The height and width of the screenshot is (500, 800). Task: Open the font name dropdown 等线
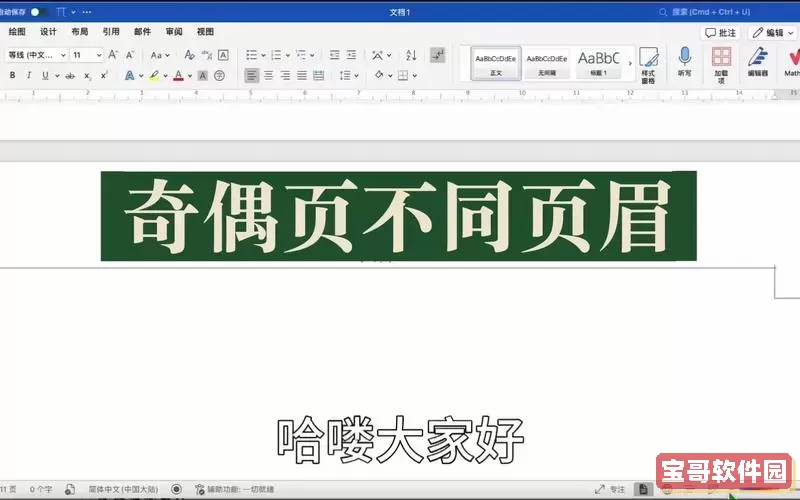coord(37,55)
